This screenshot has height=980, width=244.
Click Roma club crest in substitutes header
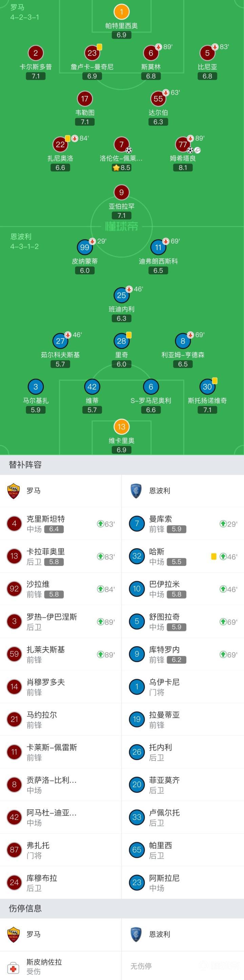[14, 491]
